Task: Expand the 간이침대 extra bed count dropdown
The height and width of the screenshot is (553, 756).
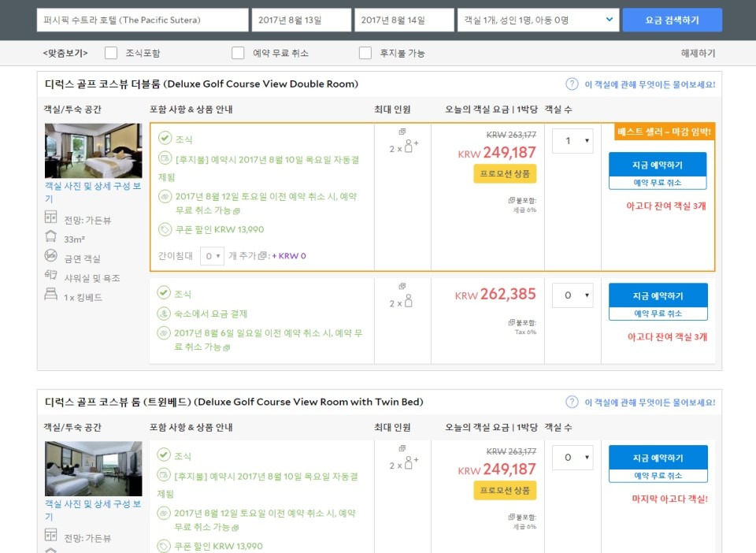Action: tap(212, 256)
